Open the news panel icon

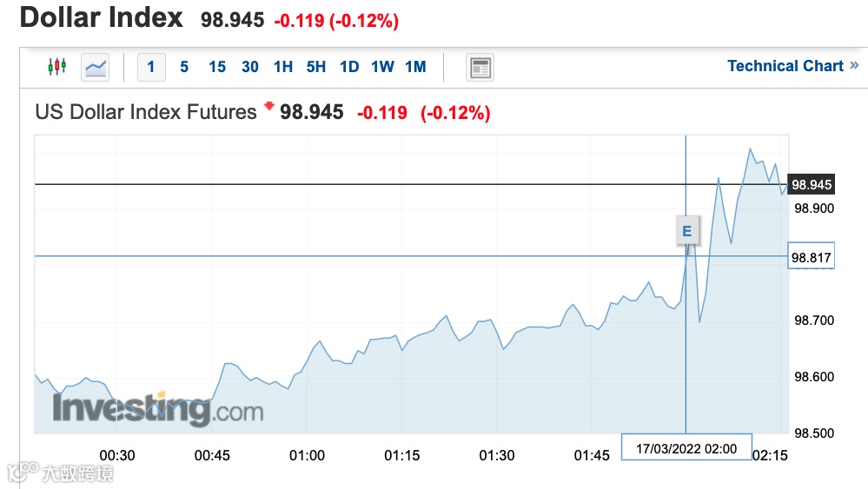pyautogui.click(x=480, y=67)
